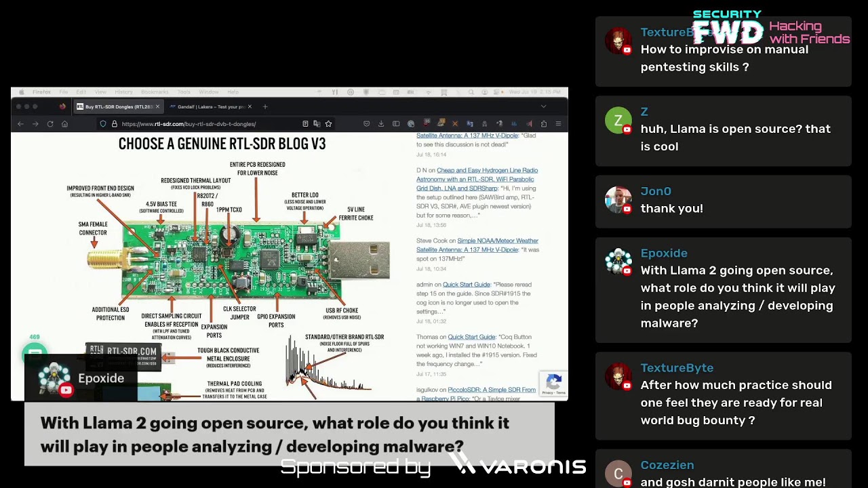Open a new Firefox tab
Screen dimensions: 868x488
pos(265,106)
